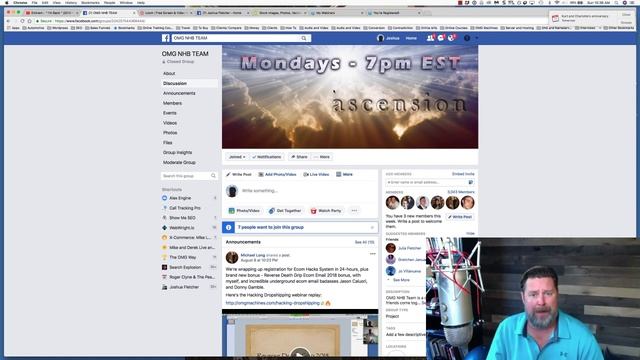640x360 pixels.
Task: Open the About section in sidebar
Action: coord(169,73)
